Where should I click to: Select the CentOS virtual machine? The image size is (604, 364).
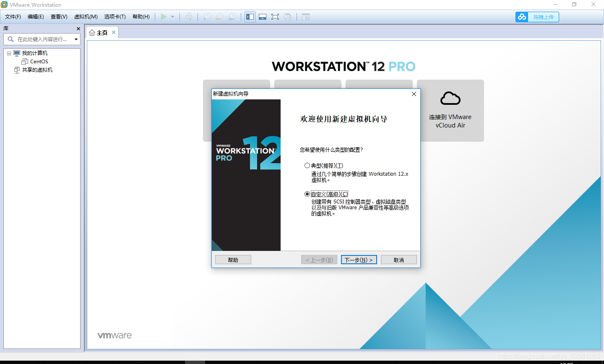[x=39, y=62]
